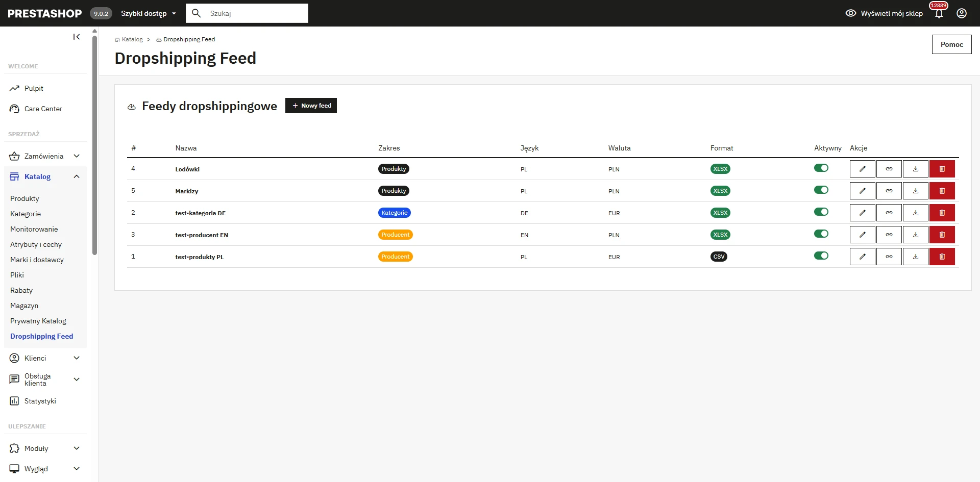
Task: Deactivate the Lodówki feed toggle
Action: 821,168
